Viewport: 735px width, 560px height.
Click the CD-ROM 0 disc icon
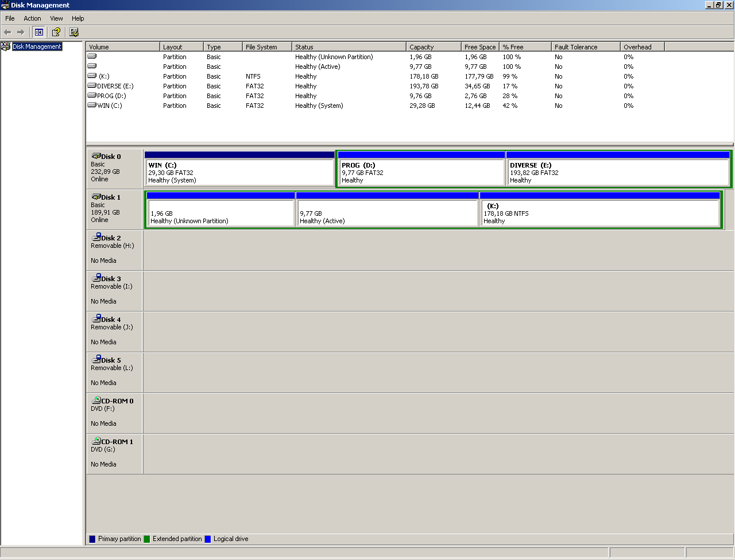click(x=96, y=400)
